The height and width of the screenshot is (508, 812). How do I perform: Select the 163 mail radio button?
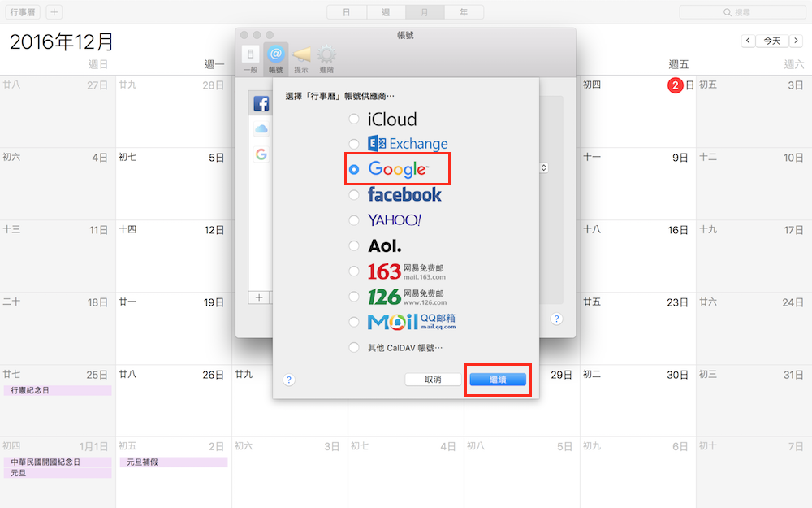pyautogui.click(x=354, y=271)
